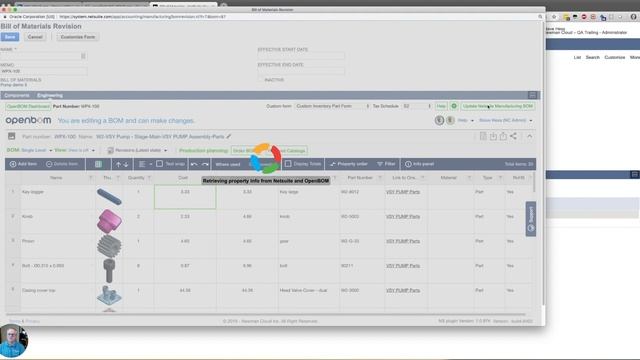Toggle the Display Totals checkbox

[288, 164]
